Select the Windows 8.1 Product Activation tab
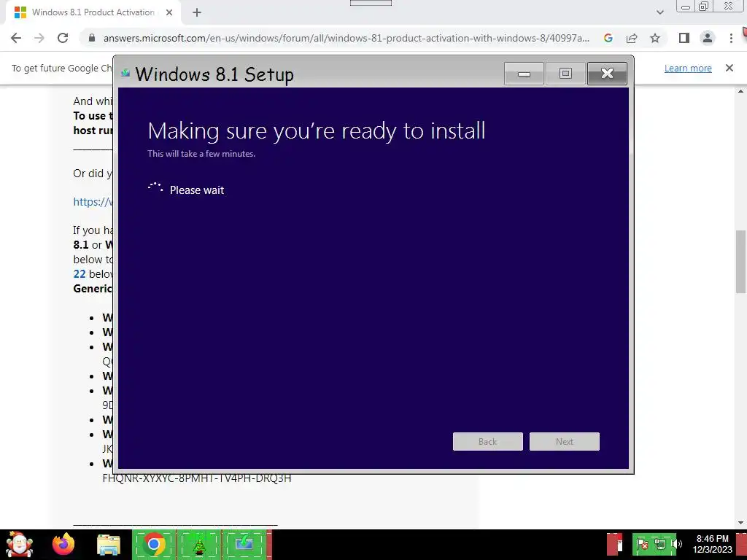 tap(93, 12)
